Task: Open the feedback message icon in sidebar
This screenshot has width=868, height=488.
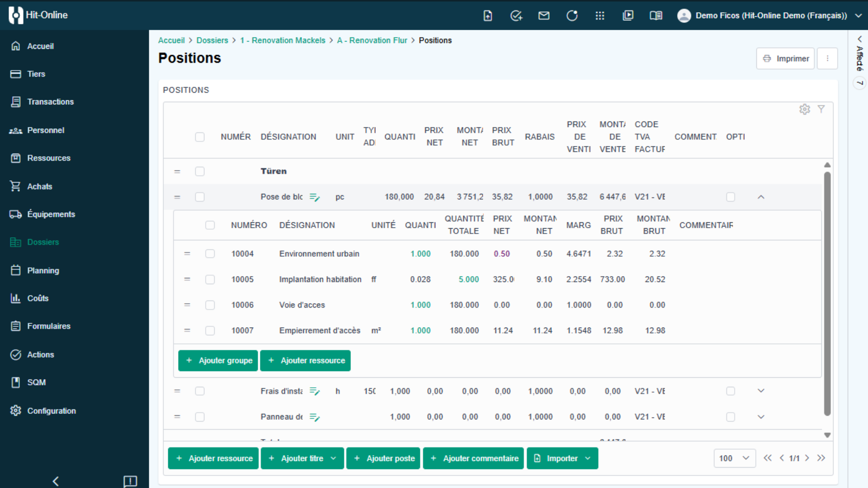Action: pyautogui.click(x=130, y=481)
